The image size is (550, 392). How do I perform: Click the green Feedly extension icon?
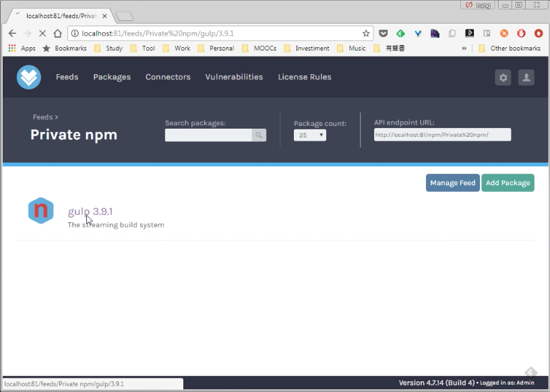point(400,33)
